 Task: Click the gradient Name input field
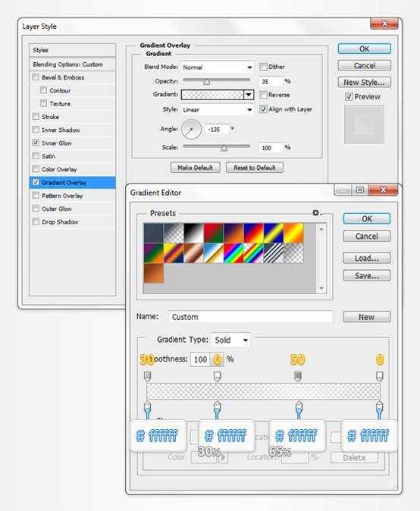coord(251,317)
